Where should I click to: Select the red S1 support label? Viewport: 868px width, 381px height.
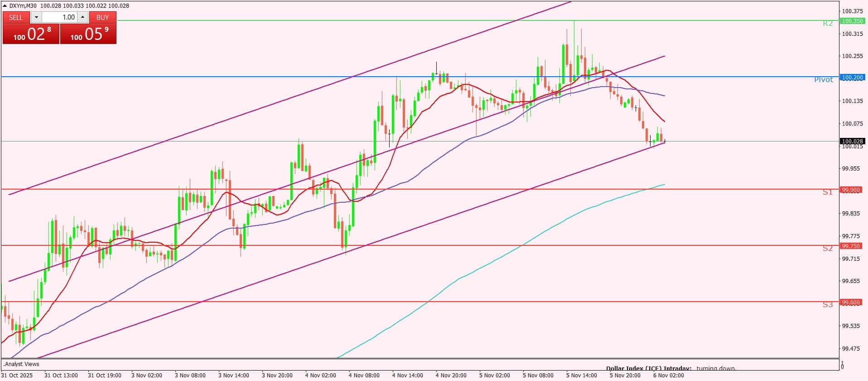coord(828,192)
